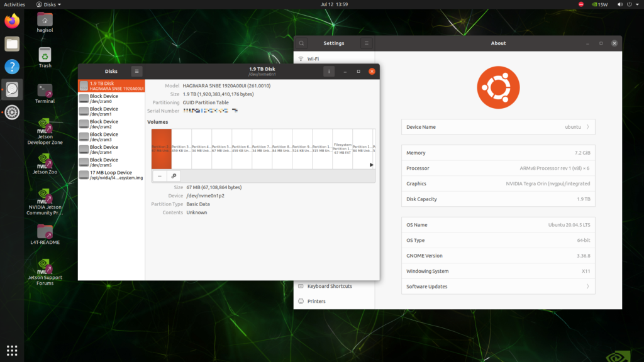Viewport: 644px width, 362px height.
Task: Select Block Device /dev/zram5
Action: point(111,162)
